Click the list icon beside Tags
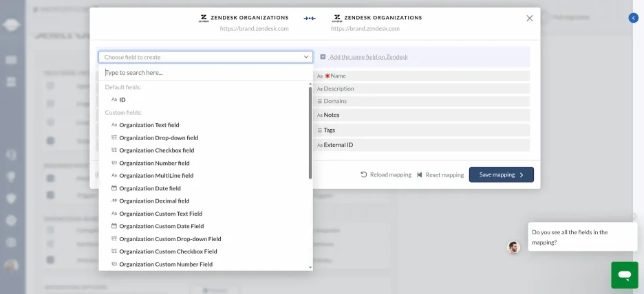 coord(319,131)
